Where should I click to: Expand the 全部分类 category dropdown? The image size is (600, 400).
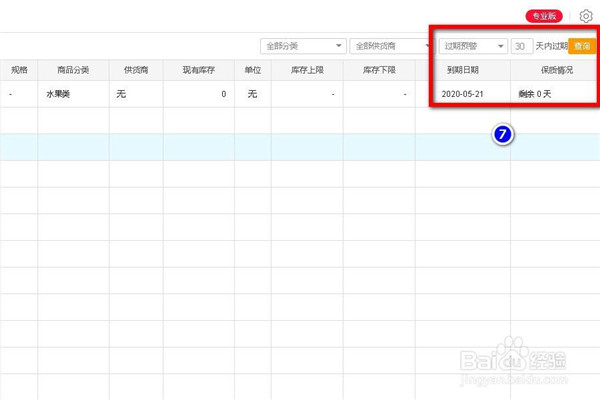pyautogui.click(x=303, y=46)
